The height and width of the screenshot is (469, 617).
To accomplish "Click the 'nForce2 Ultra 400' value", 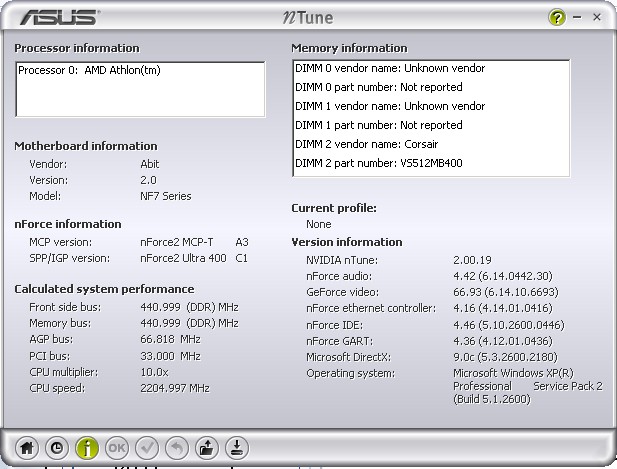I will pos(183,258).
